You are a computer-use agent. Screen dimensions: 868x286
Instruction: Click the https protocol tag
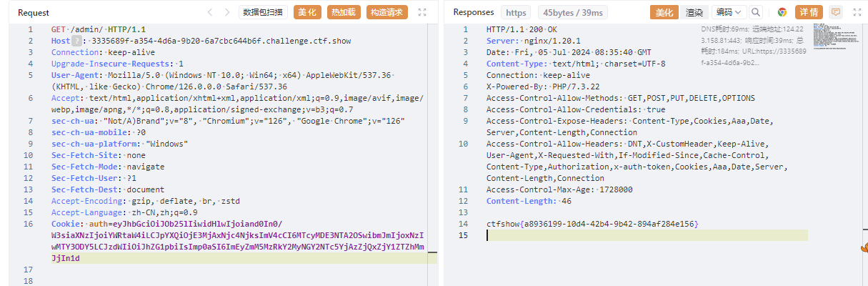click(516, 12)
